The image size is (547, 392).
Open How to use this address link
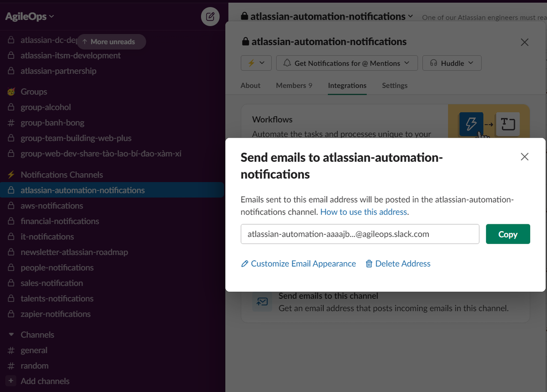[x=364, y=212]
